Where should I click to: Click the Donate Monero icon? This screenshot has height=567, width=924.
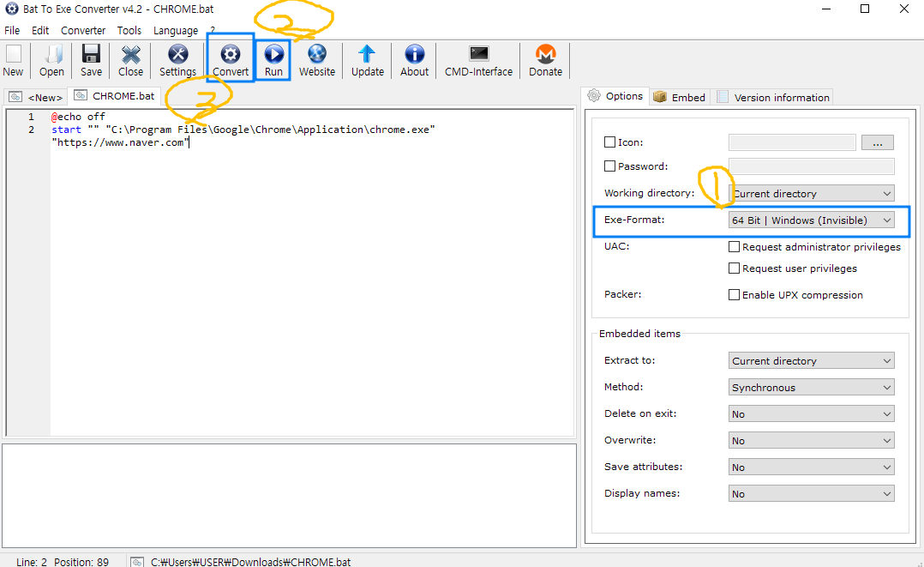pyautogui.click(x=546, y=54)
